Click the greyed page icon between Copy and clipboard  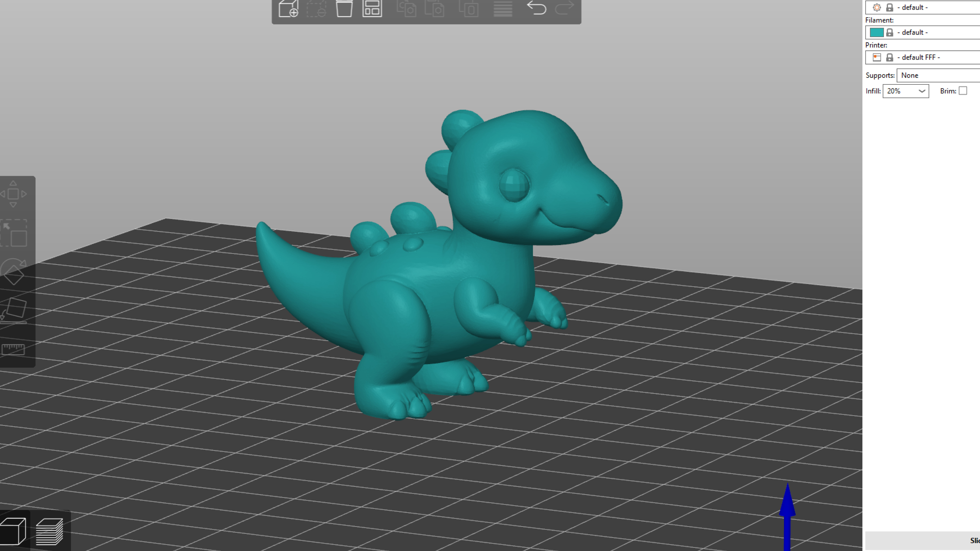[x=434, y=8]
